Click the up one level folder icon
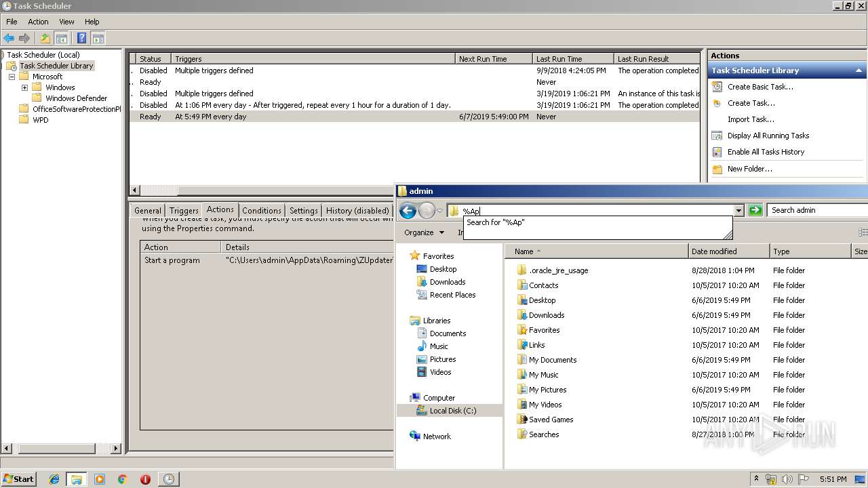 click(x=45, y=39)
